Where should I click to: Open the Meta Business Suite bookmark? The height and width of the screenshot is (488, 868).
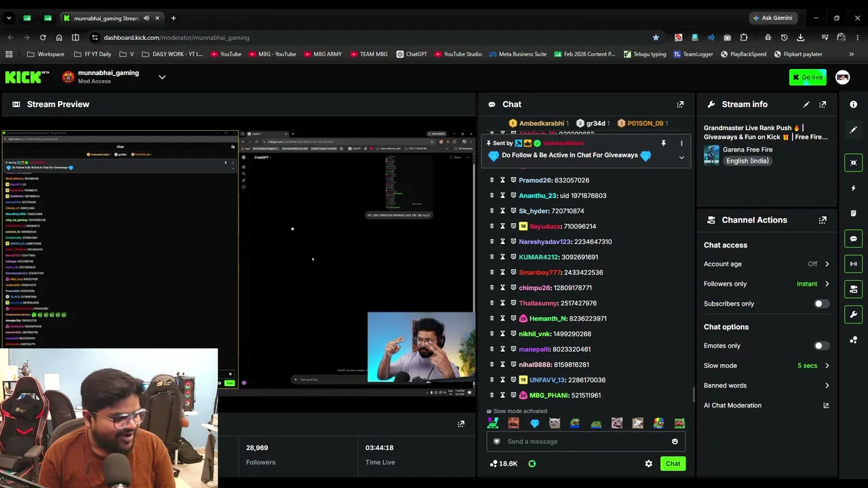[x=517, y=54]
